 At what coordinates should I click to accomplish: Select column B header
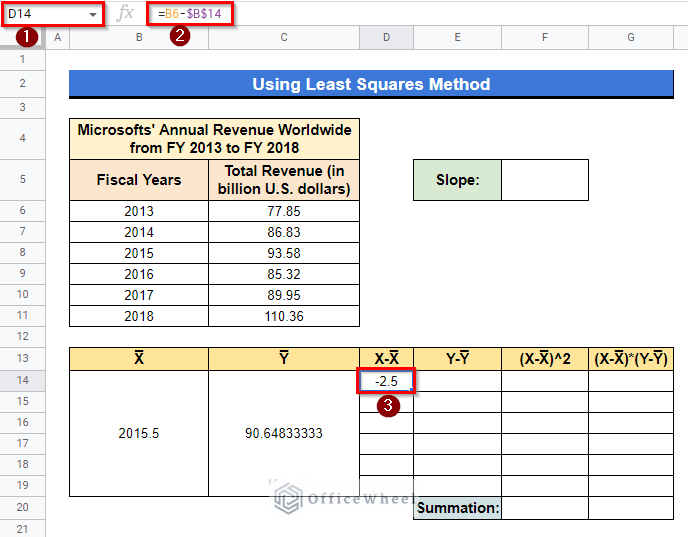point(139,38)
